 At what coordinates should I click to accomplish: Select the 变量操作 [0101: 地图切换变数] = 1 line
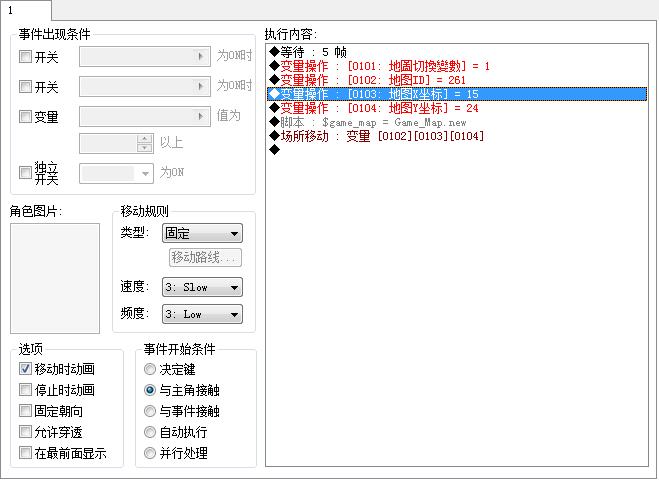pos(457,66)
